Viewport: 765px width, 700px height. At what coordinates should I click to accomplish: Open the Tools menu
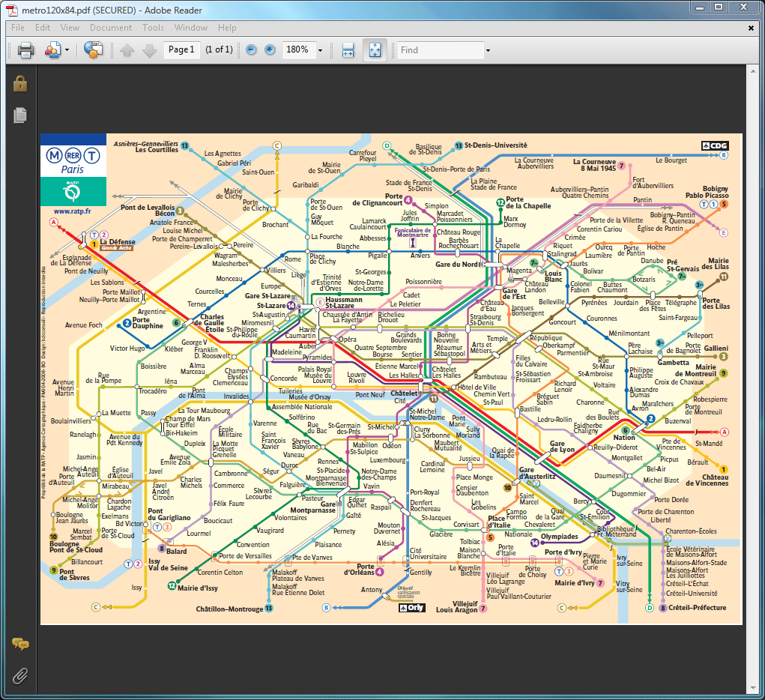153,28
